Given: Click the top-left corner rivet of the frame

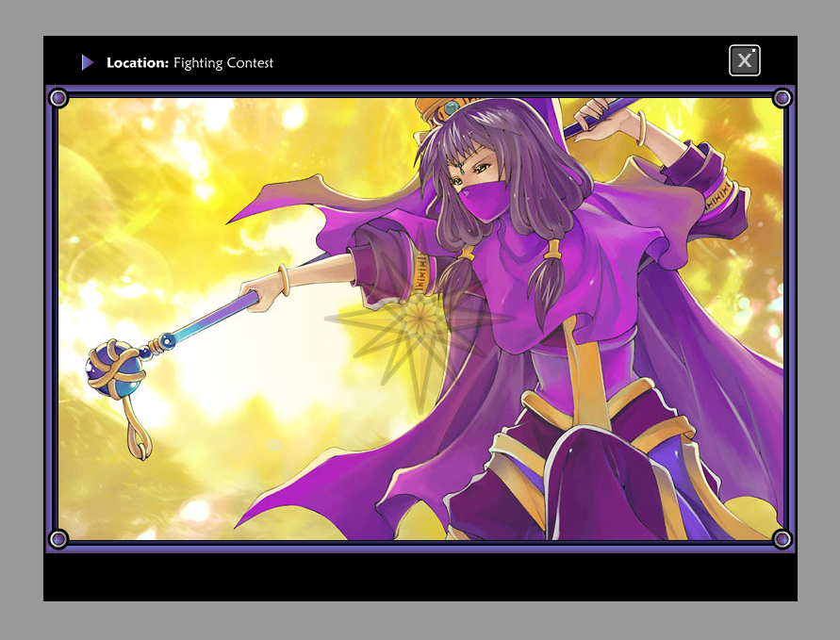Looking at the screenshot, I should pos(58,98).
